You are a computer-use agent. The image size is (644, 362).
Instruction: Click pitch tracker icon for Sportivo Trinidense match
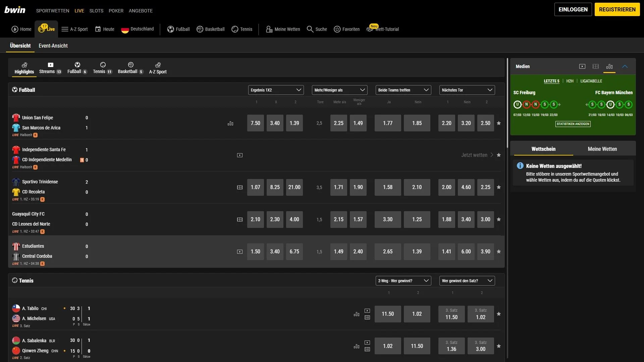point(240,187)
